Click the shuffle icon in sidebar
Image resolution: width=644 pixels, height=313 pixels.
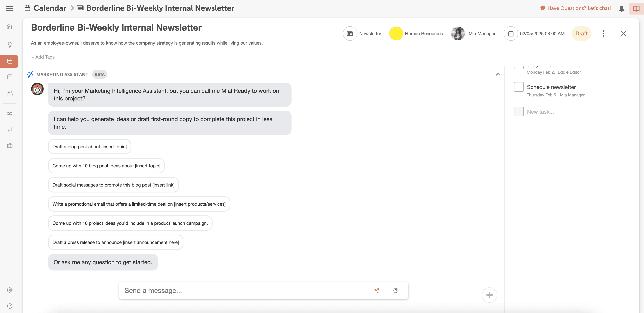10,114
